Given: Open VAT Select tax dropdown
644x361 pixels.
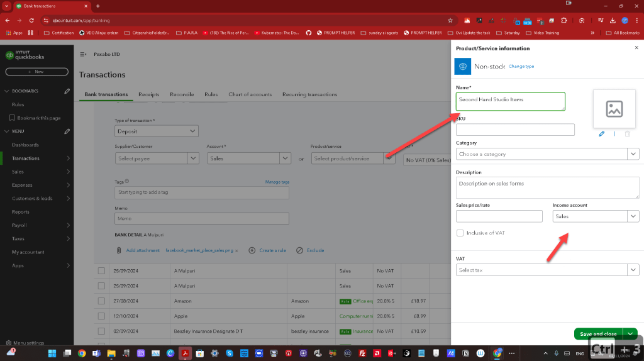Looking at the screenshot, I should 633,270.
